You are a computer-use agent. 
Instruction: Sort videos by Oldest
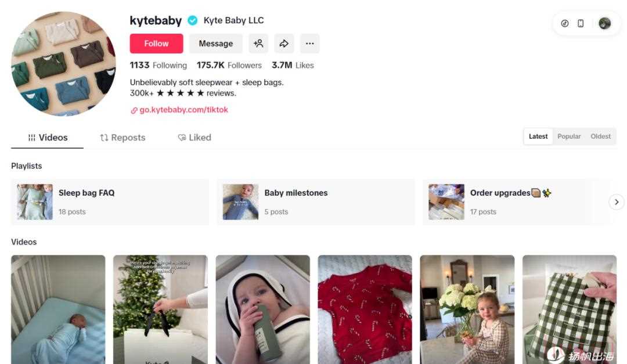point(601,136)
